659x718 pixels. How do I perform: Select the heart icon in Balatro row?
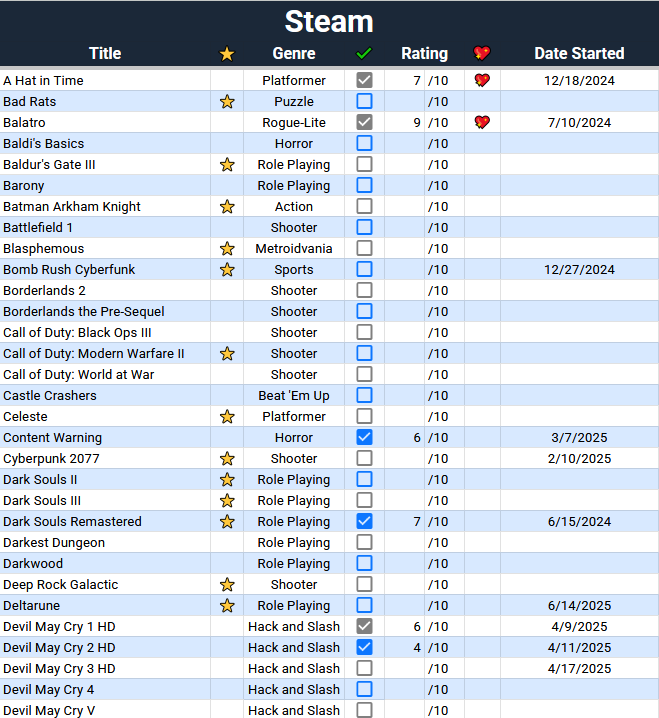pos(482,122)
